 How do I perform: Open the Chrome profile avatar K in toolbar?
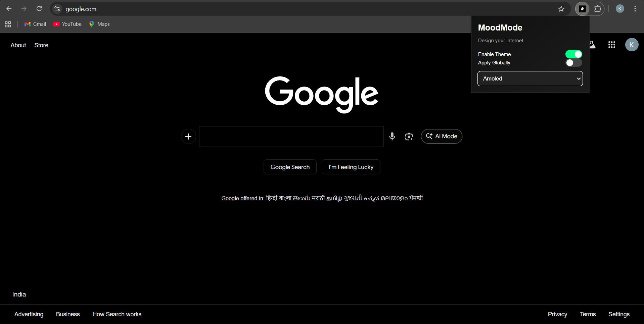620,9
